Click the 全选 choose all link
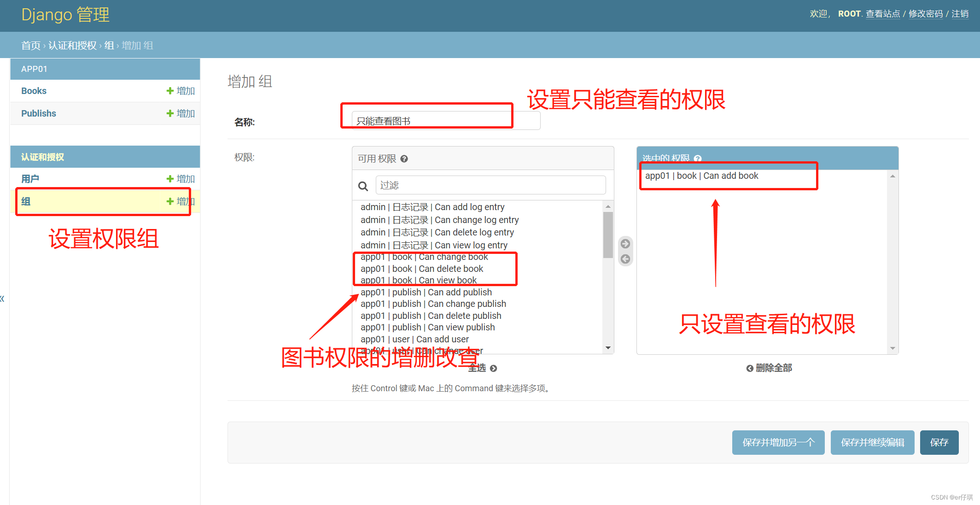 coord(482,368)
